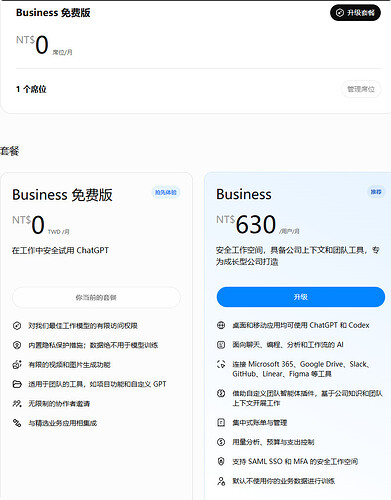Click the text 桌面和移动应用均可使用 ChatGPT 和 Codex

click(301, 325)
